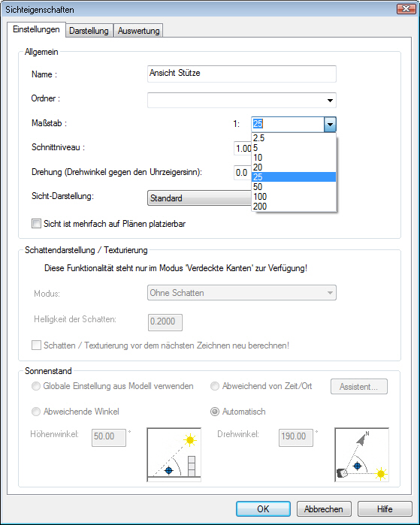Click the Abbrechen button

click(324, 509)
